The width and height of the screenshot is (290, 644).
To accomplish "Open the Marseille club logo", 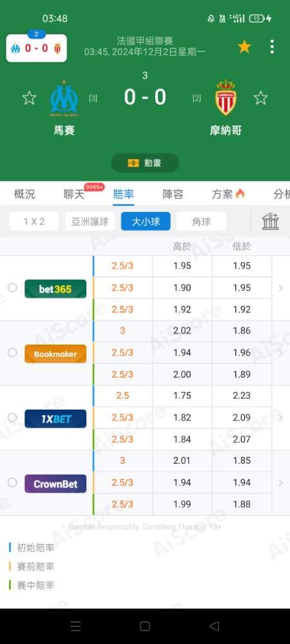I will pyautogui.click(x=64, y=99).
